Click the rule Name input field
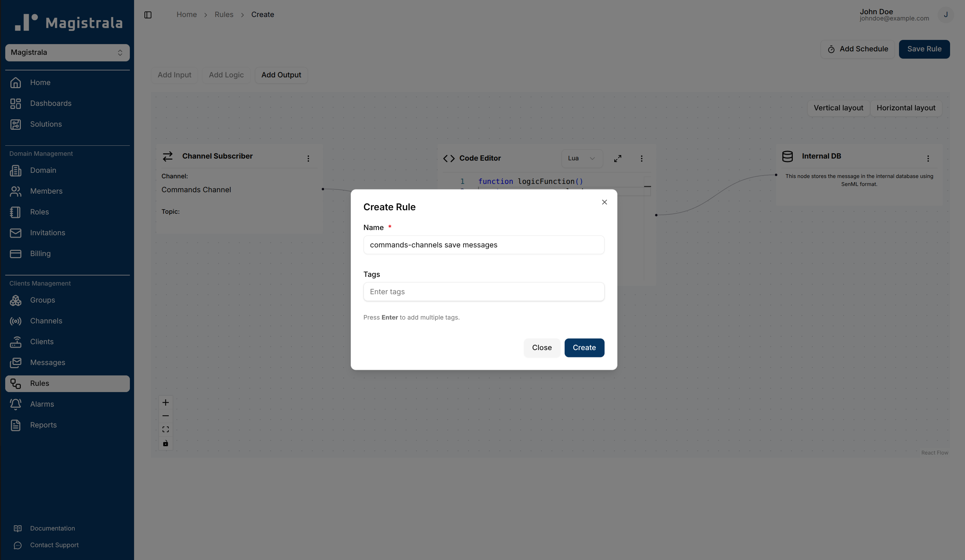 point(484,245)
